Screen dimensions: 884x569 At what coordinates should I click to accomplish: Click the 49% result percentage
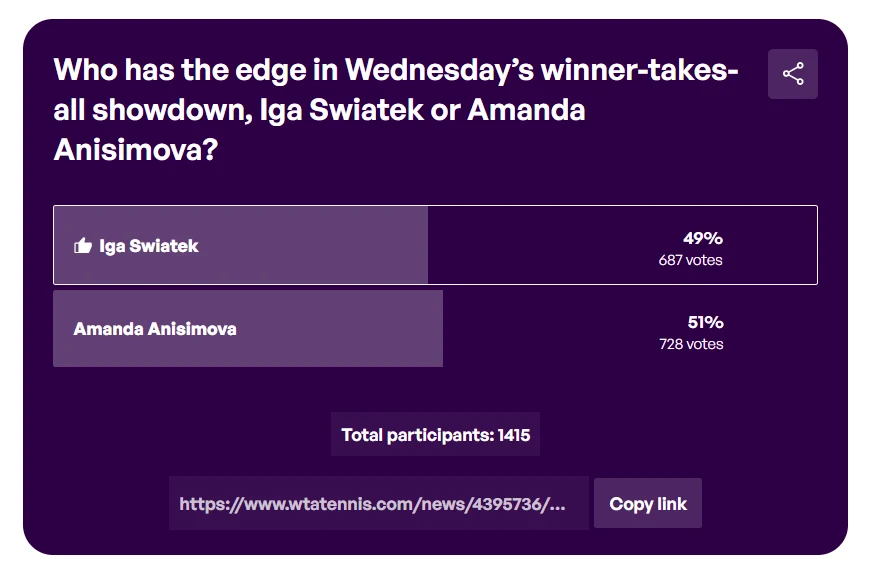(702, 238)
